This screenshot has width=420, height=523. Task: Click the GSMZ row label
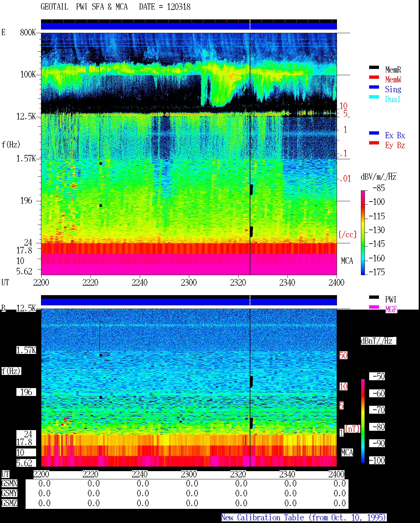point(9,503)
